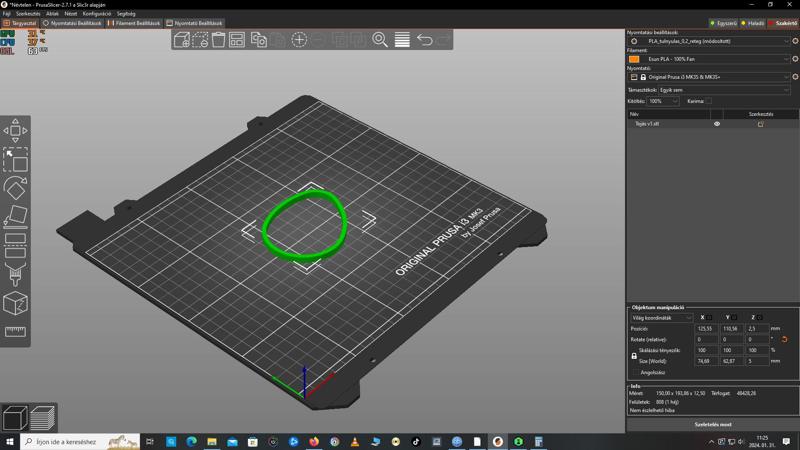The width and height of the screenshot is (800, 450).
Task: Click the Delete (trash) toolbar icon
Action: tap(218, 40)
